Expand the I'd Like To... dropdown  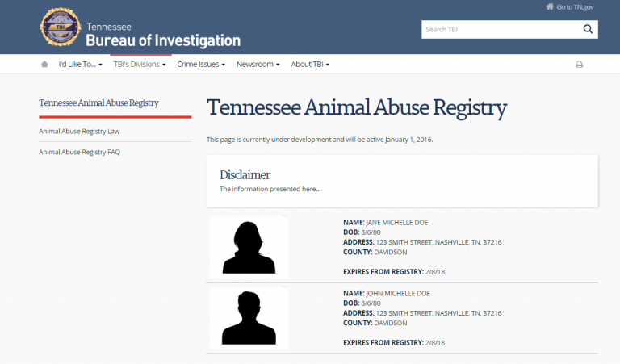click(80, 64)
